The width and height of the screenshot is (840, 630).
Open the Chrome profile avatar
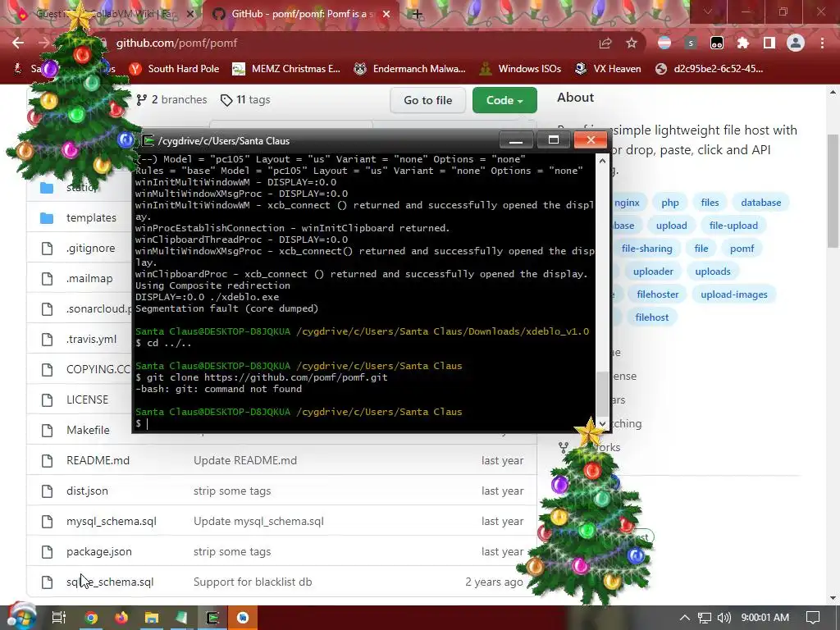(796, 43)
